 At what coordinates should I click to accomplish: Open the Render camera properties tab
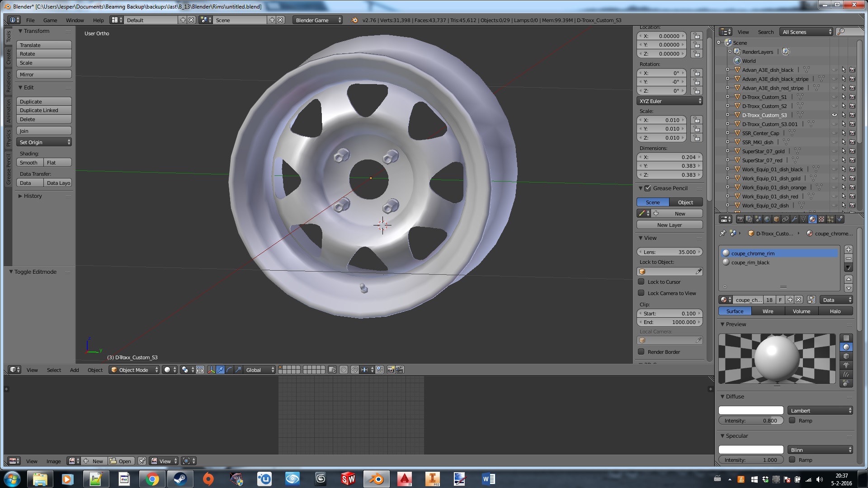tap(740, 219)
